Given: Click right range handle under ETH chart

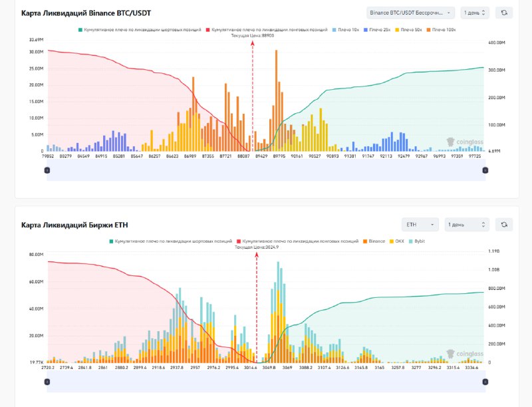Looking at the screenshot, I should click(485, 382).
